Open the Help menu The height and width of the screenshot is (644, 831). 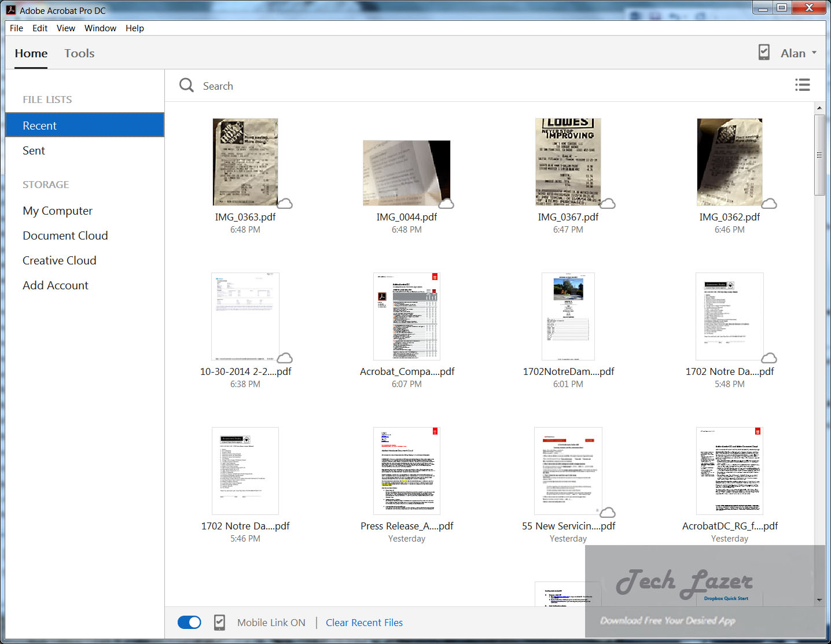(135, 28)
